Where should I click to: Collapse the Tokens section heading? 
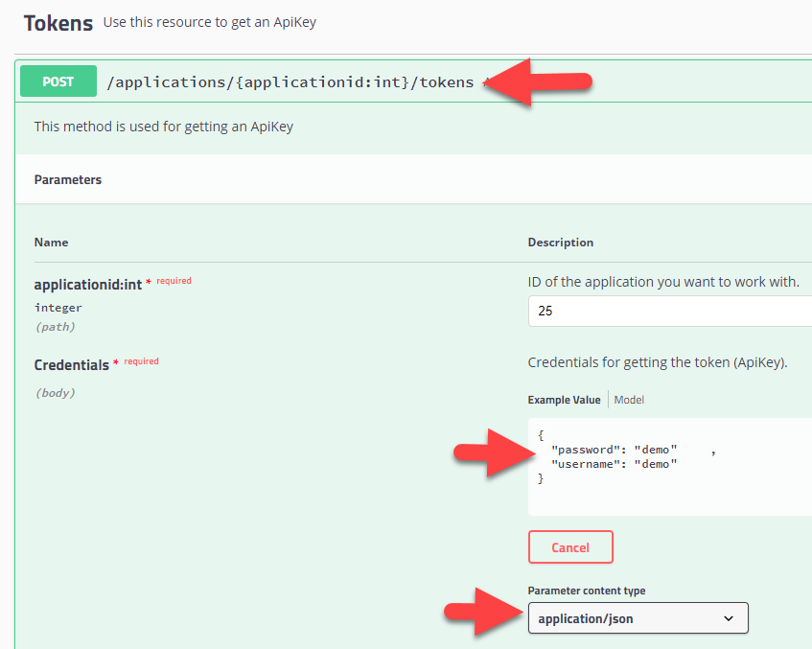point(58,23)
